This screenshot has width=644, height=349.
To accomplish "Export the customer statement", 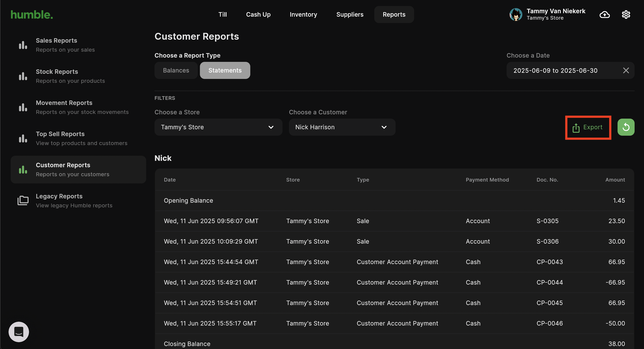I will (588, 128).
